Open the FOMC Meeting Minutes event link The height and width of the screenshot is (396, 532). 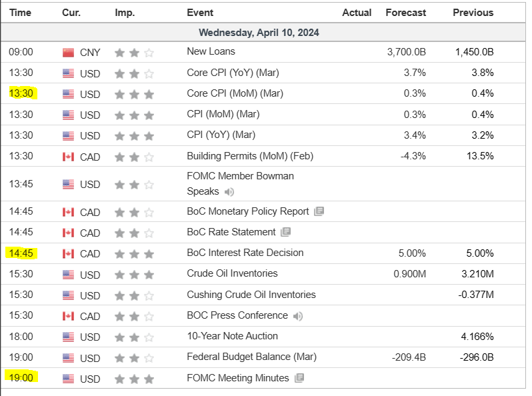(237, 378)
